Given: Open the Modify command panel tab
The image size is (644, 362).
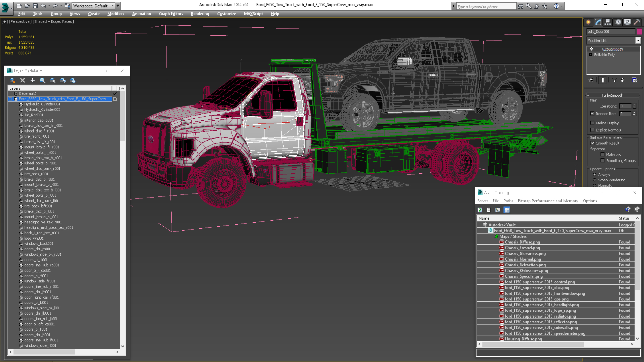Looking at the screenshot, I should coord(598,22).
